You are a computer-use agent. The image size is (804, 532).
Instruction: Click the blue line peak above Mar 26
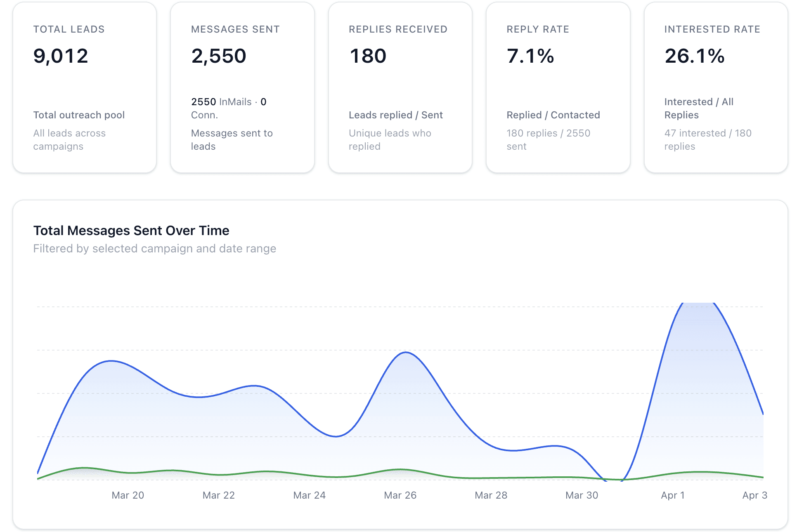406,352
